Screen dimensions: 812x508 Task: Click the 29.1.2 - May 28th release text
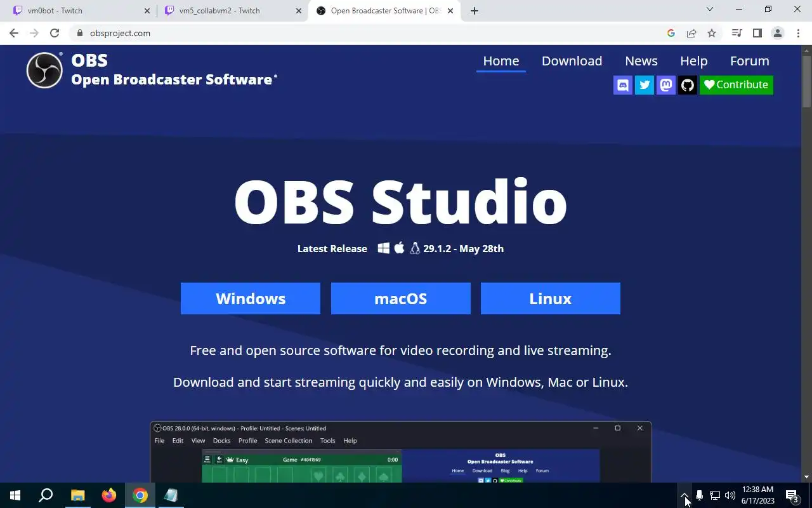pos(464,248)
